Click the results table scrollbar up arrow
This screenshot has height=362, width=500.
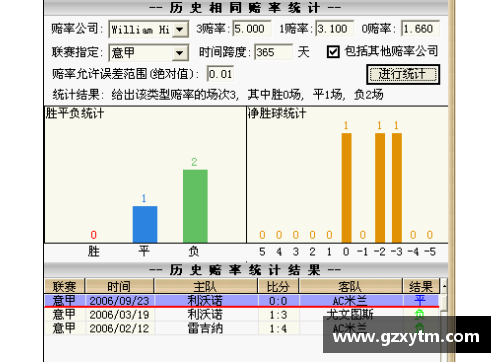click(444, 286)
